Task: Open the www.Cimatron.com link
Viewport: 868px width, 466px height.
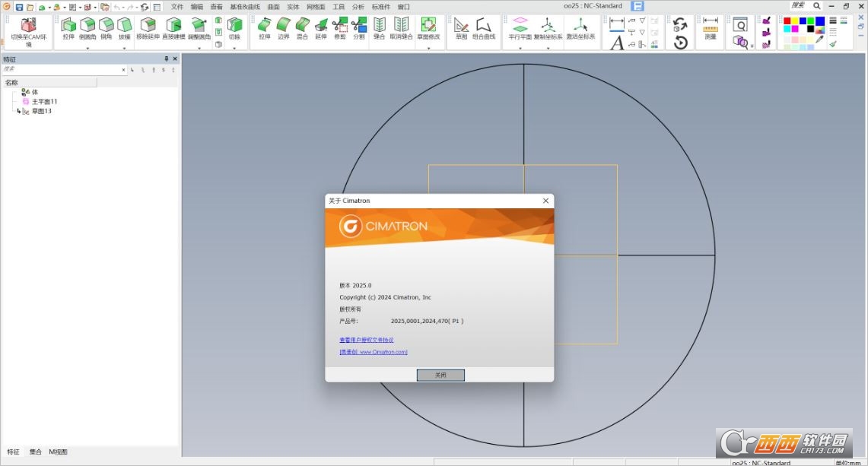Action: tap(374, 352)
